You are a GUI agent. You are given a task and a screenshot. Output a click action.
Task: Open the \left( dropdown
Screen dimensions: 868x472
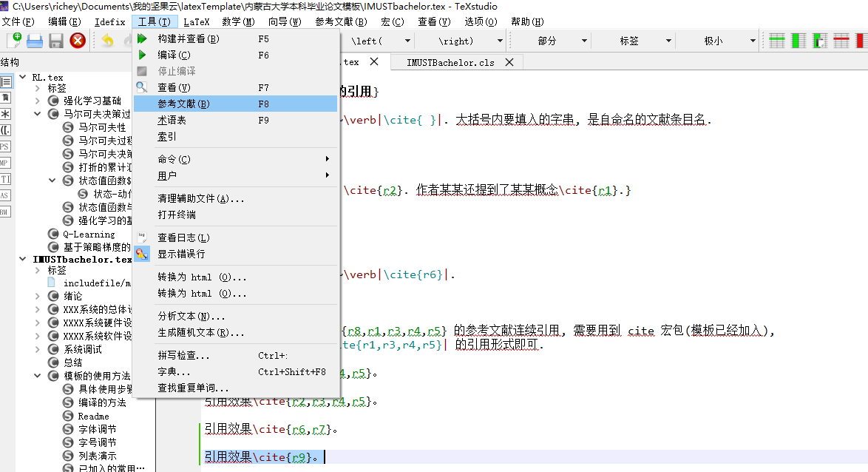coord(408,41)
